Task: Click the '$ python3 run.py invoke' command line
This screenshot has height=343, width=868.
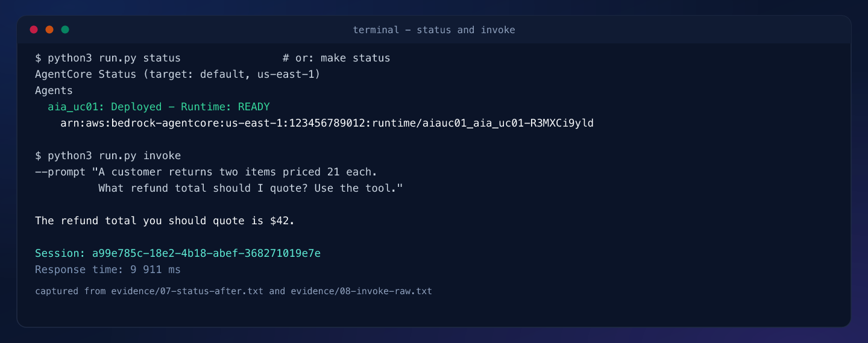Action: (x=108, y=156)
